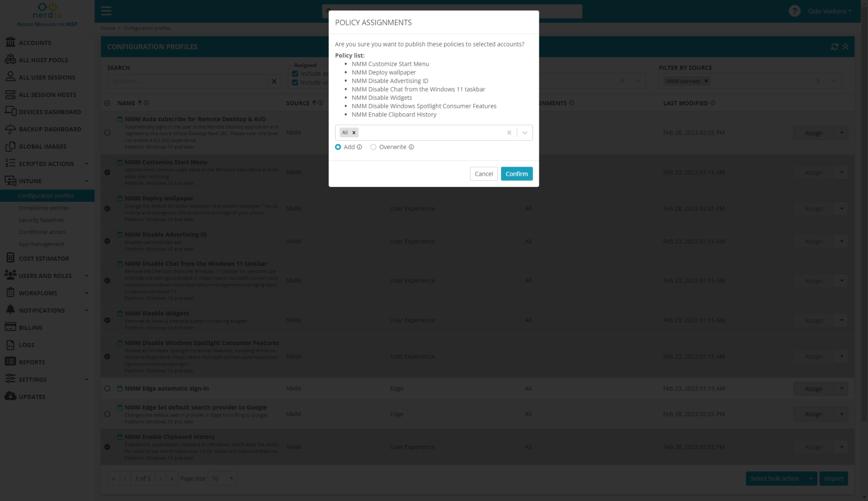Select Configuration profiles submenu item

click(x=47, y=195)
